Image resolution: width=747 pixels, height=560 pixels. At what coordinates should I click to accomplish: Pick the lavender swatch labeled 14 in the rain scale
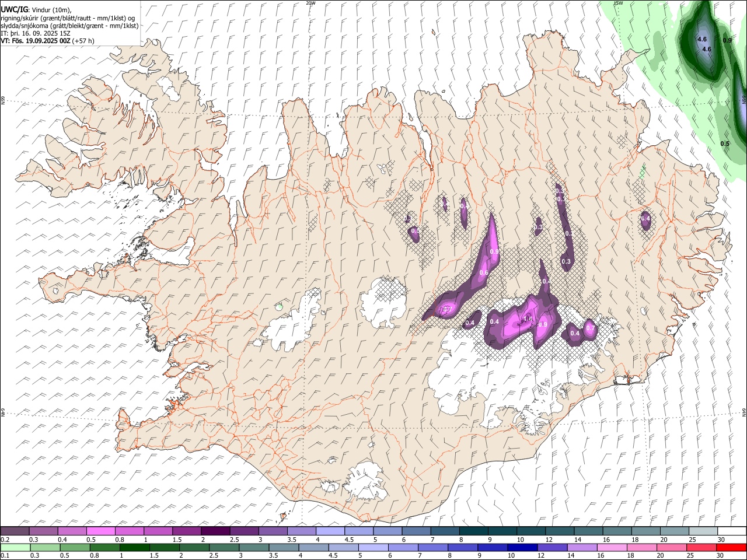pos(582,547)
